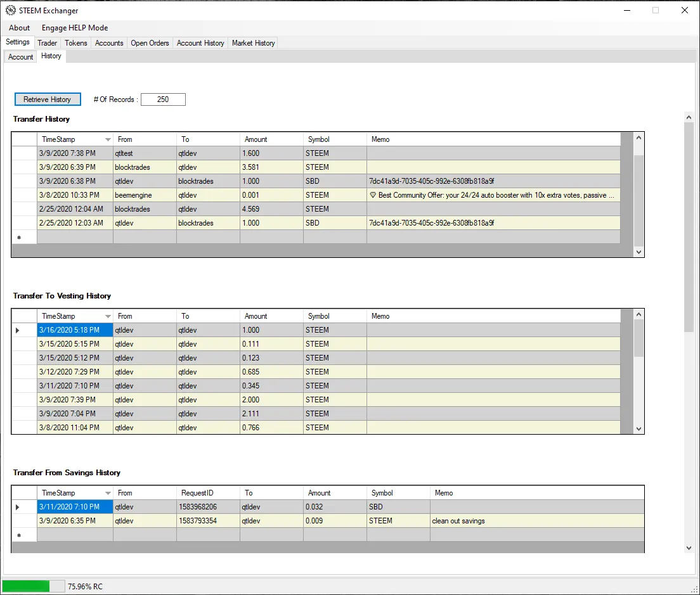Sort Transfer History by TimeStamp arrow
The height and width of the screenshot is (595, 700).
pyautogui.click(x=108, y=139)
